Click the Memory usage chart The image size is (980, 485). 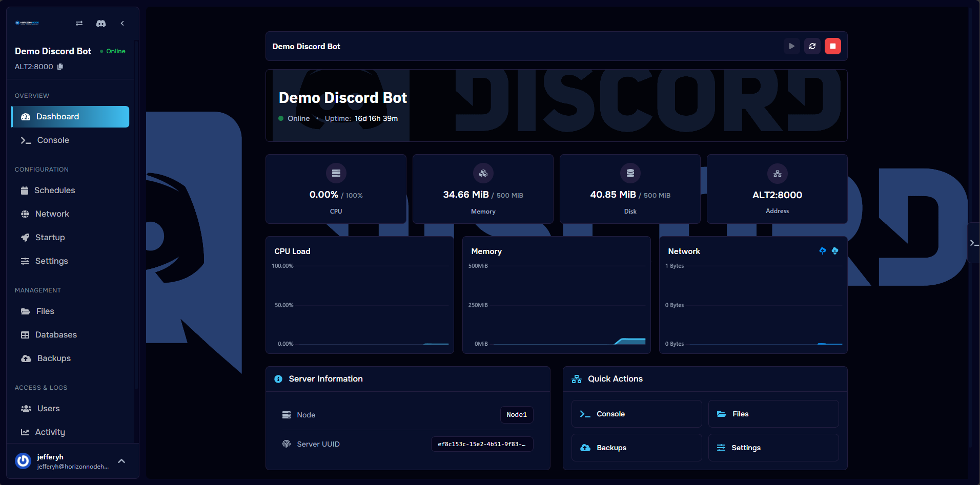[557, 295]
